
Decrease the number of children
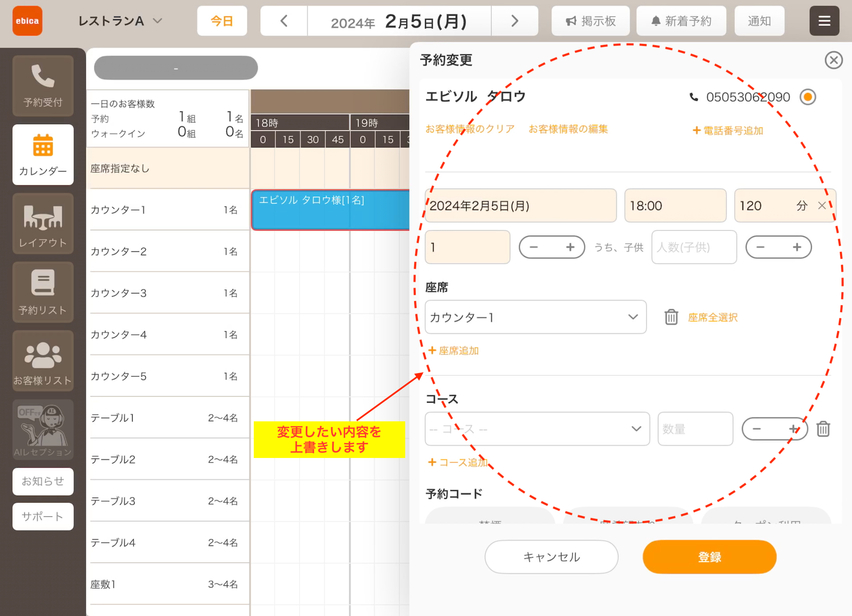coord(761,247)
